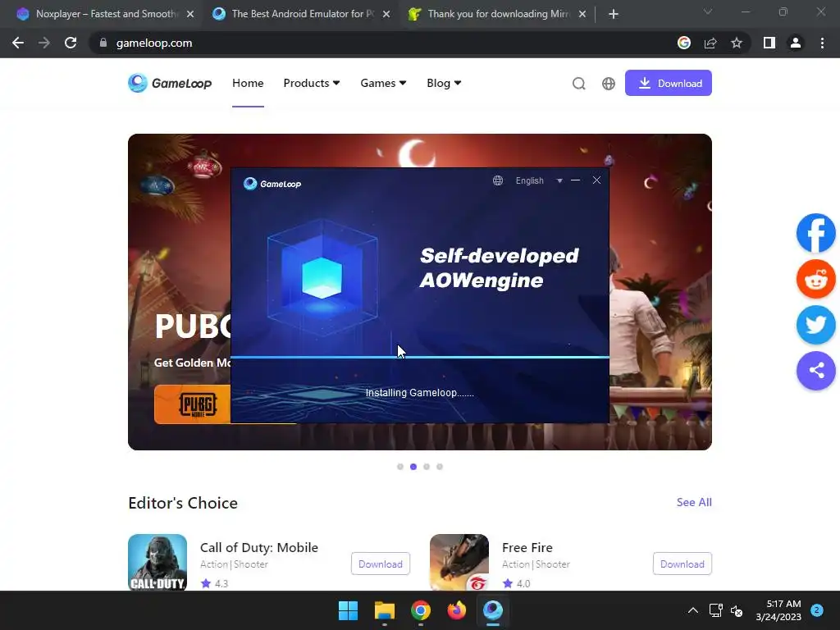840x630 pixels.
Task: Open a new browser tab
Action: point(614,14)
